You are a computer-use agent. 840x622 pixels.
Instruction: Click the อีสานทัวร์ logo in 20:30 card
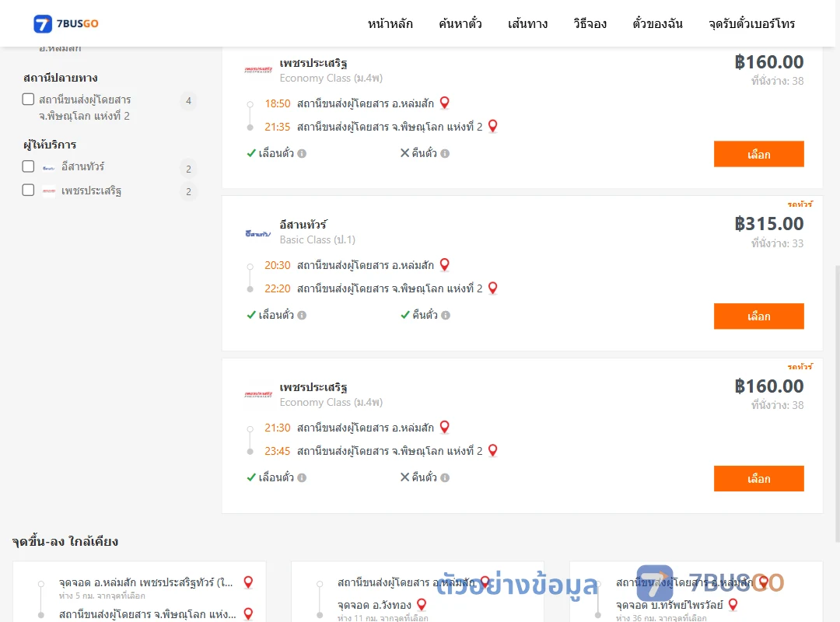click(258, 233)
